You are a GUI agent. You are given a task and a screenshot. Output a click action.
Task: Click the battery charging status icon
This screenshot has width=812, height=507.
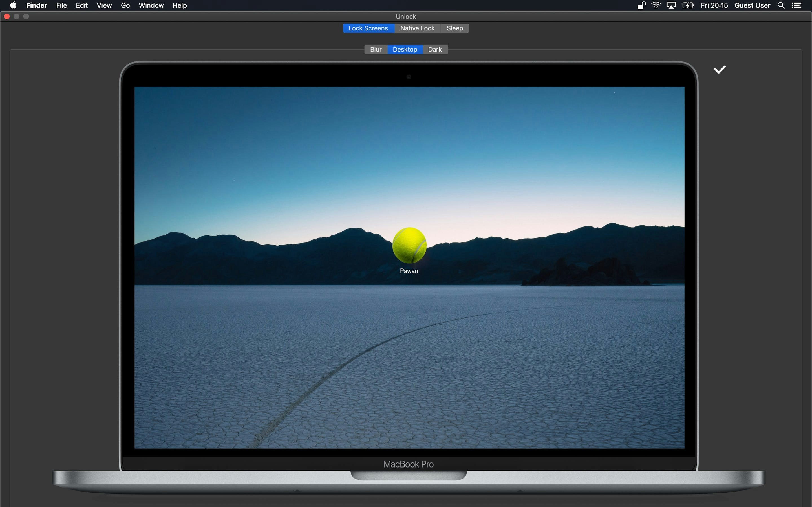688,5
